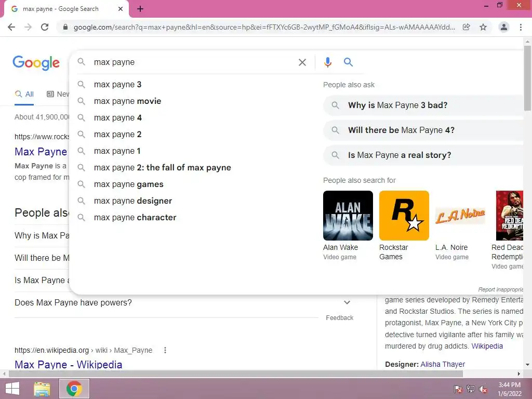The image size is (532, 399).
Task: Click the Feedback link
Action: coord(340,318)
